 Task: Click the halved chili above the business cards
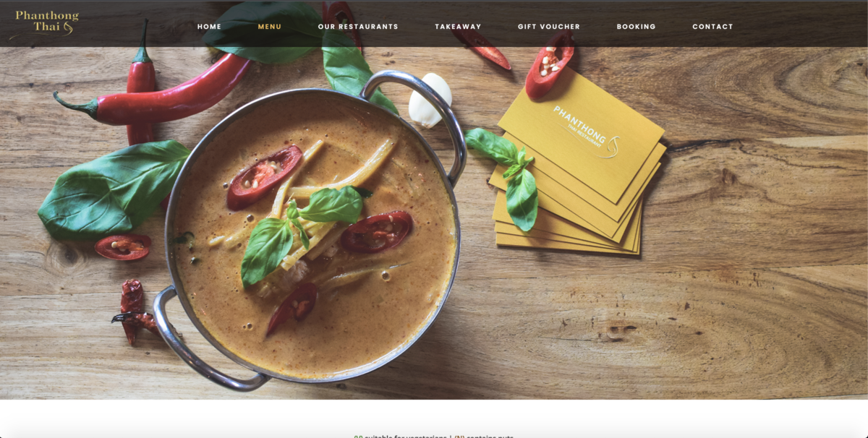[x=549, y=65]
